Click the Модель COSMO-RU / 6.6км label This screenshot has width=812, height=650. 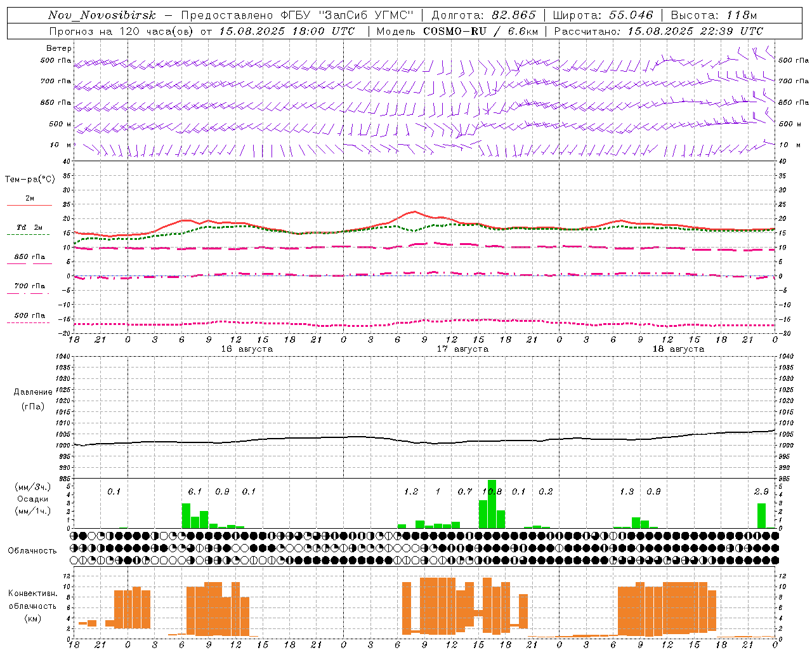457,30
